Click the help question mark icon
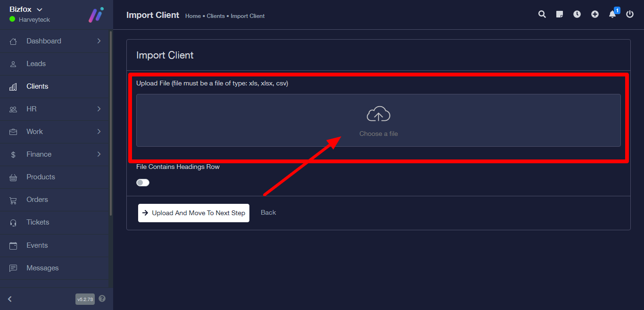 102,299
